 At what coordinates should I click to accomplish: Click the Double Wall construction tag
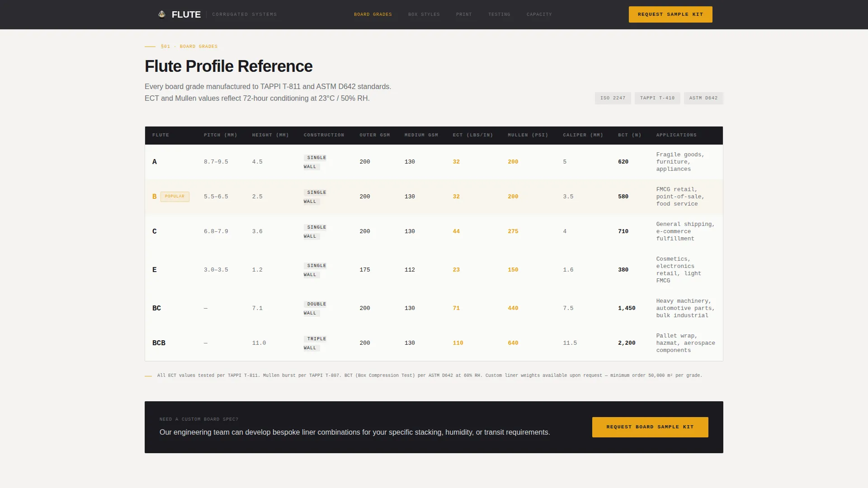(x=315, y=309)
